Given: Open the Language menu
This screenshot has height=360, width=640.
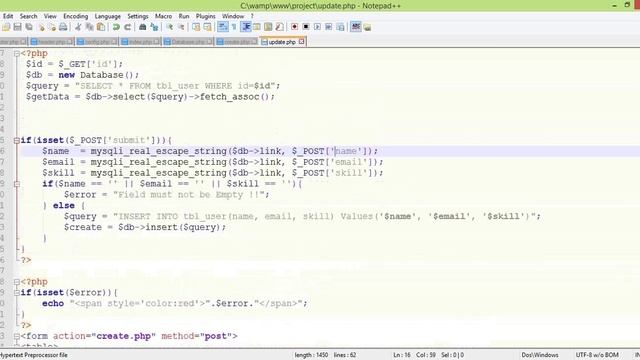Looking at the screenshot, I should point(108,16).
